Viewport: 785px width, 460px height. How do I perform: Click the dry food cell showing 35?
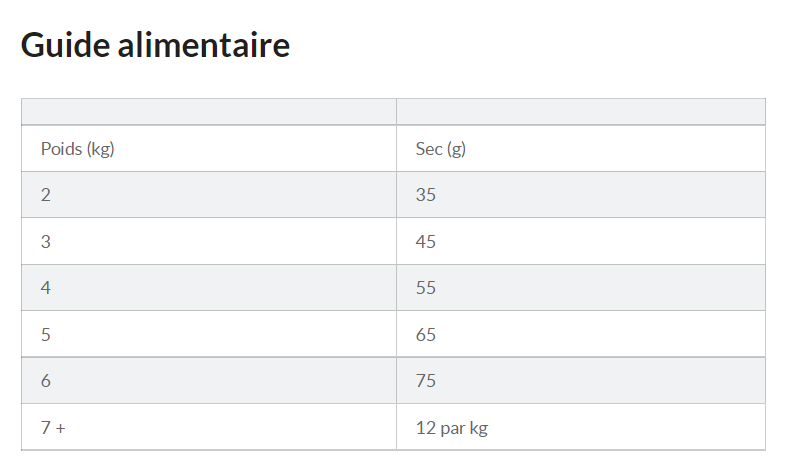[x=426, y=195]
